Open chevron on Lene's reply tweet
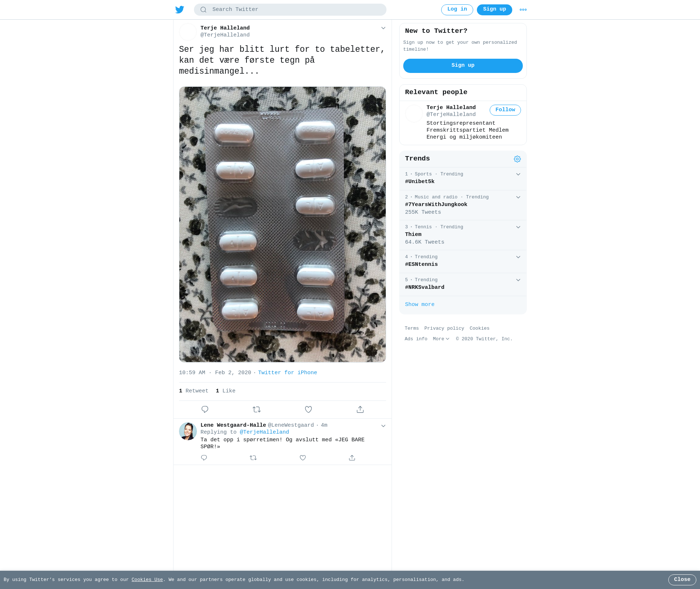The height and width of the screenshot is (589, 700). [x=383, y=426]
